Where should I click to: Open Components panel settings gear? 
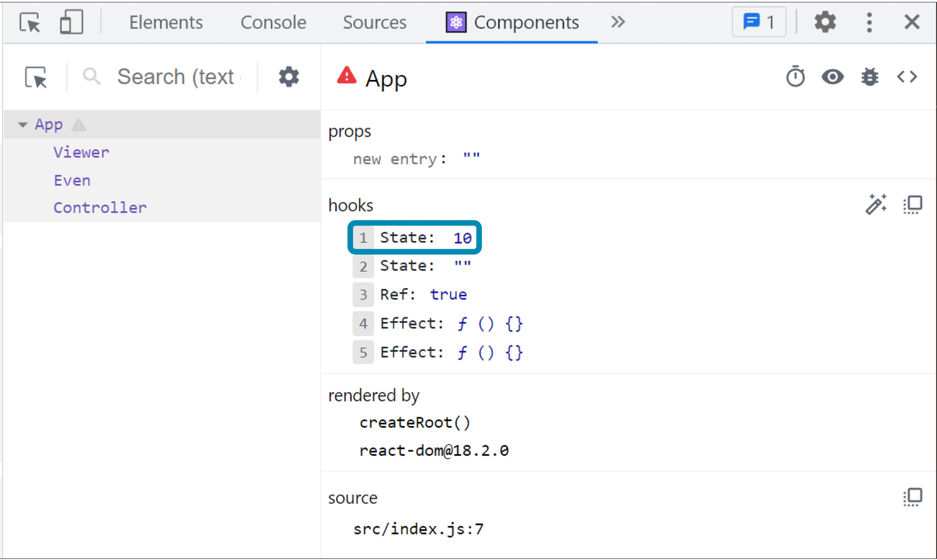(x=289, y=77)
